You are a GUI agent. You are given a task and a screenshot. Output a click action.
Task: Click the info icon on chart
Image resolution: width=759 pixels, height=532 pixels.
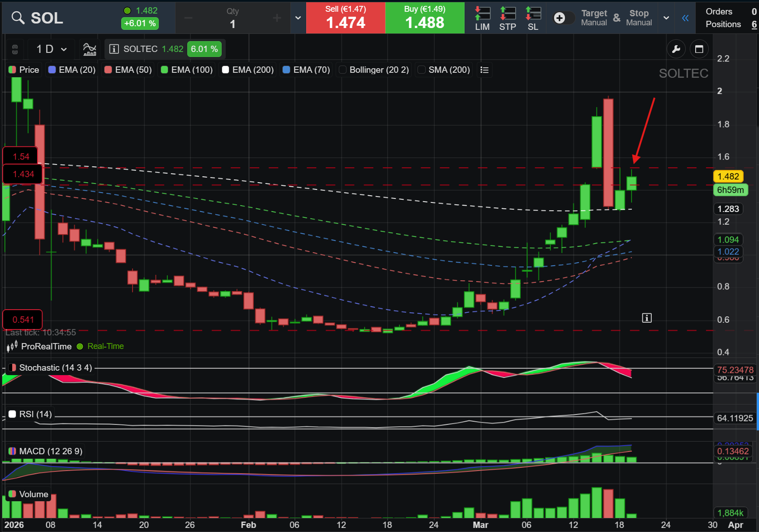(x=647, y=318)
